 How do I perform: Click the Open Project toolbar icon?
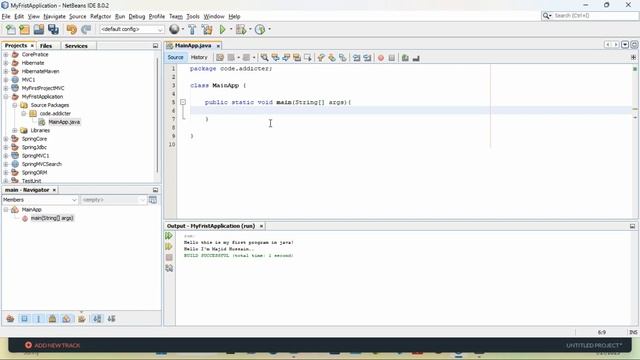tap(39, 29)
